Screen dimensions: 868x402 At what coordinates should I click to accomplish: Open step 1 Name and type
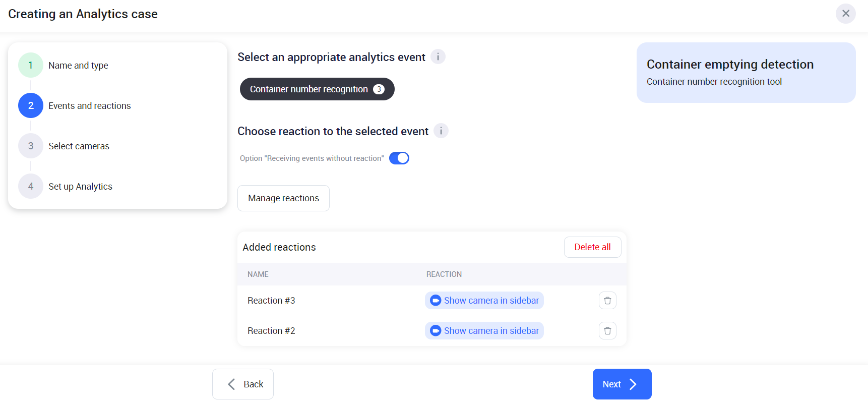(x=78, y=66)
